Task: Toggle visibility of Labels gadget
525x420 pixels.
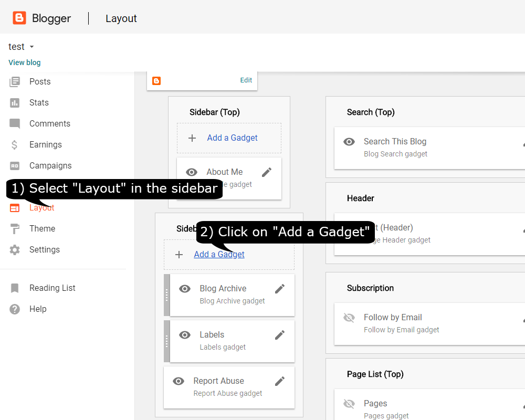Action: pos(185,335)
